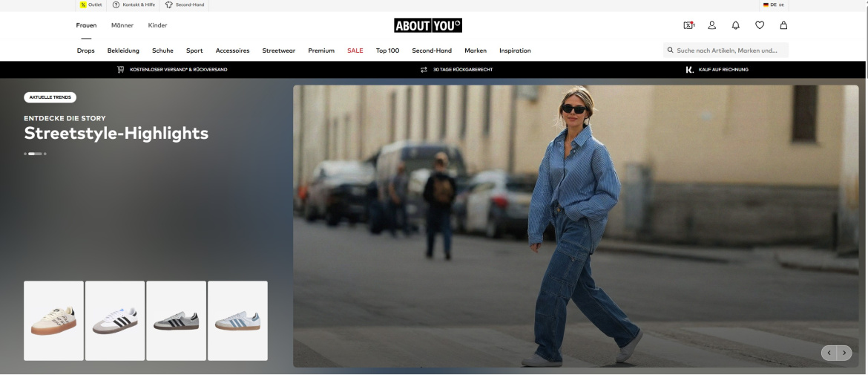This screenshot has height=375, width=868.
Task: Click the Second-Hand link in top bar
Action: tap(185, 5)
